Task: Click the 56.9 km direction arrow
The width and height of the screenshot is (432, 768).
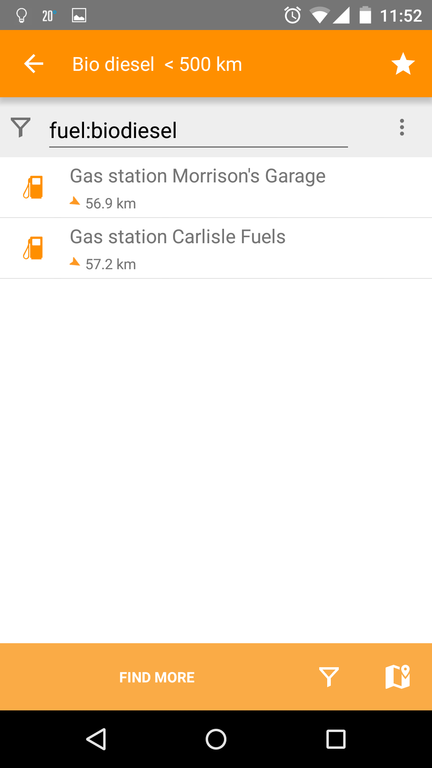Action: coord(74,201)
